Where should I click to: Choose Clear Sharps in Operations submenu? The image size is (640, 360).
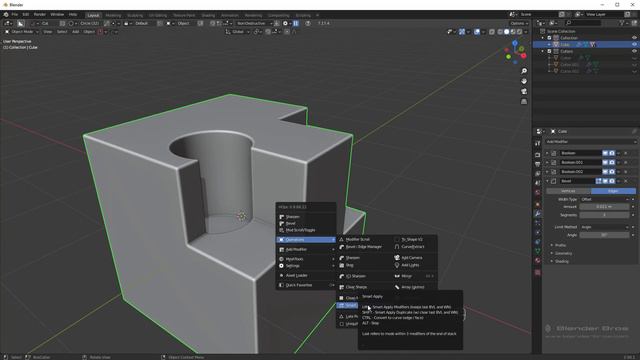click(x=356, y=287)
